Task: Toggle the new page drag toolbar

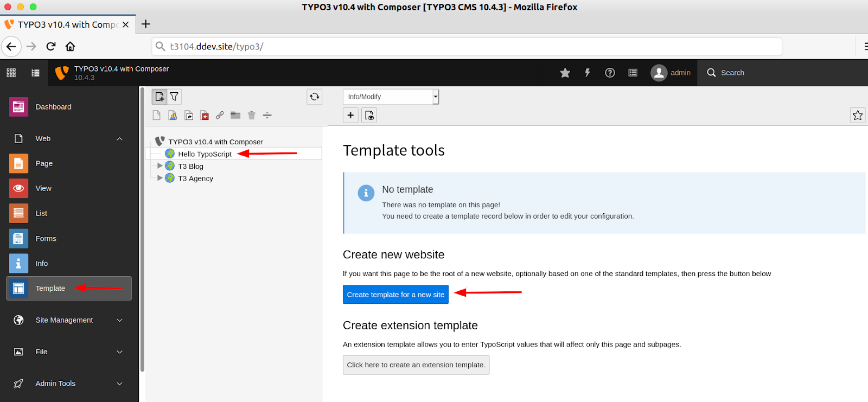Action: (159, 97)
